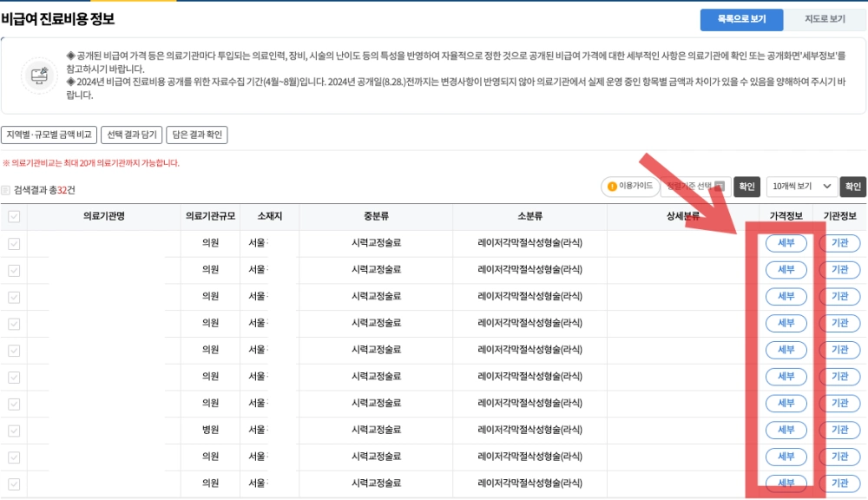Click the 담은 결과 확인 button
Screen dimensions: 868x500
click(x=198, y=135)
